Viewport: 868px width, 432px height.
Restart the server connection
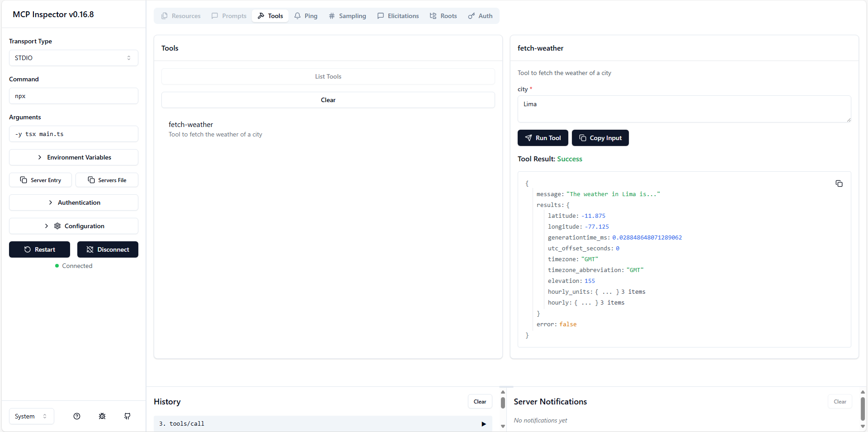click(x=40, y=249)
